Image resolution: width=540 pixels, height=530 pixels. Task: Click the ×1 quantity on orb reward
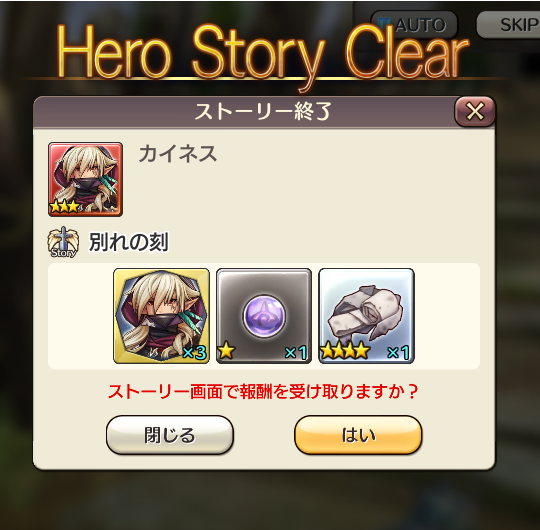pos(296,353)
